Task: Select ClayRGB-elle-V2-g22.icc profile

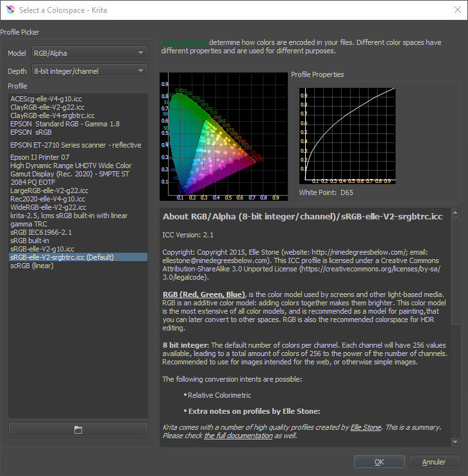Action: [x=47, y=107]
